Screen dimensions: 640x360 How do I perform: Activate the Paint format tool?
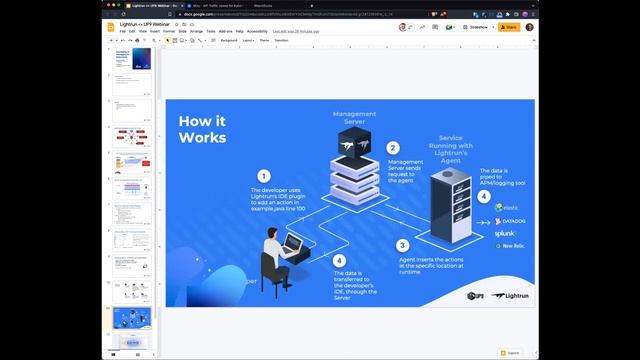pyautogui.click(x=144, y=40)
